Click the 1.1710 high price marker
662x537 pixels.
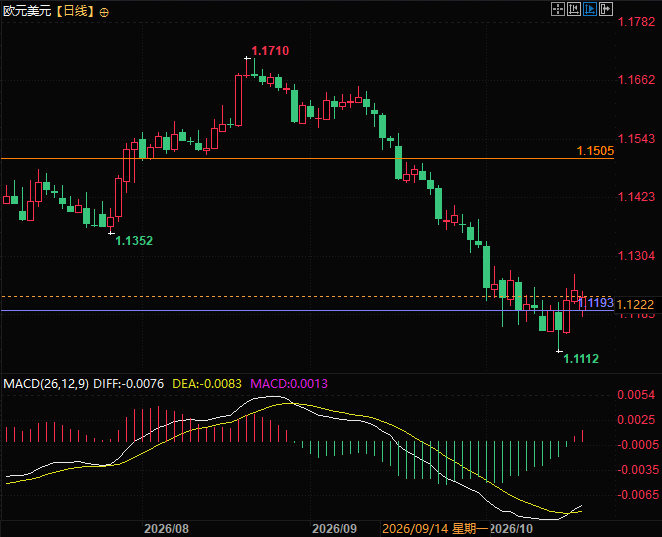tap(270, 51)
